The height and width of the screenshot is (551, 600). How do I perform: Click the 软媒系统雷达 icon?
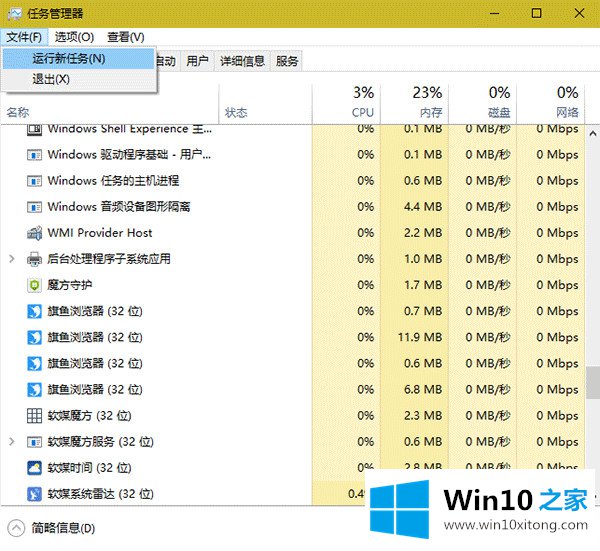click(34, 494)
